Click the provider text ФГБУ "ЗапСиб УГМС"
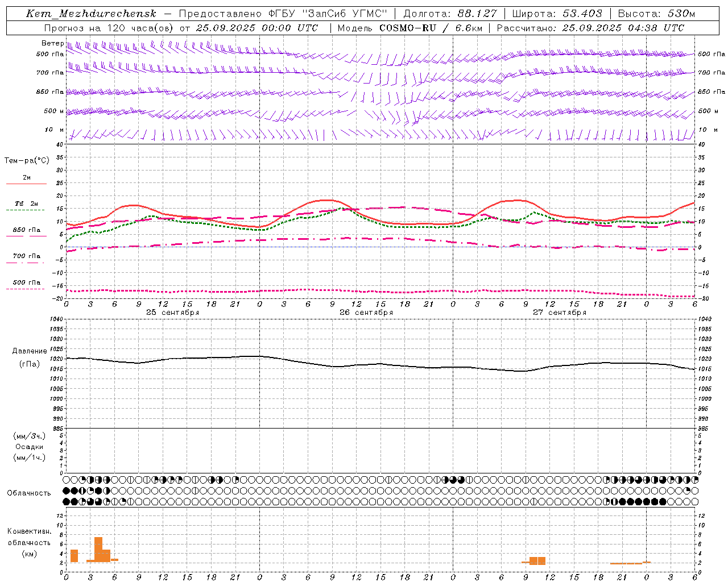Screen dimensions: 728x582 (x=328, y=14)
